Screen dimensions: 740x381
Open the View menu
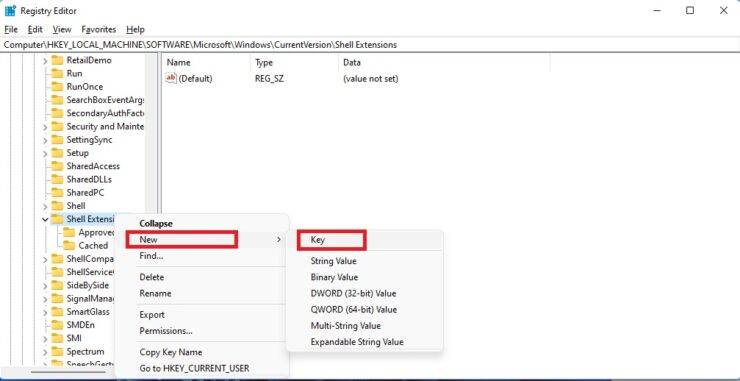tap(62, 29)
